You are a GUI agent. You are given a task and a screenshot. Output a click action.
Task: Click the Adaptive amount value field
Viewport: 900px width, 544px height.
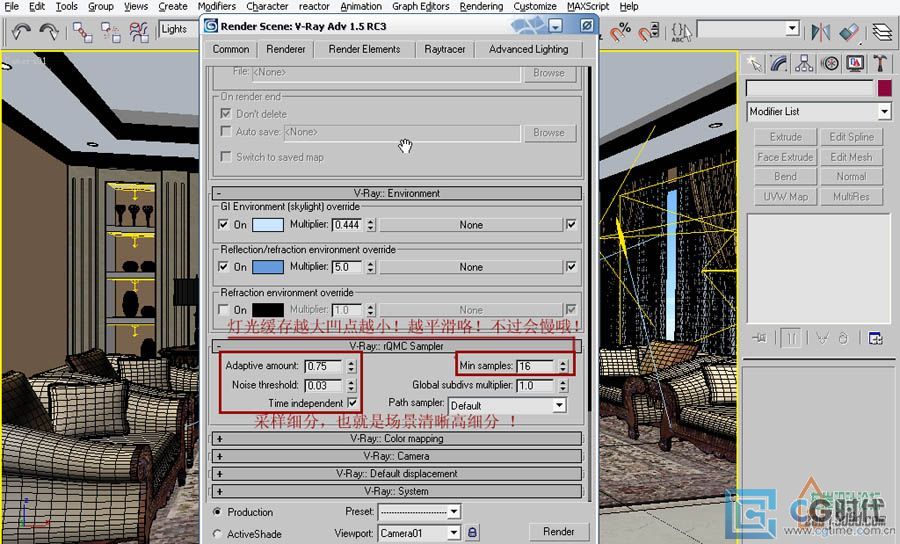[324, 366]
